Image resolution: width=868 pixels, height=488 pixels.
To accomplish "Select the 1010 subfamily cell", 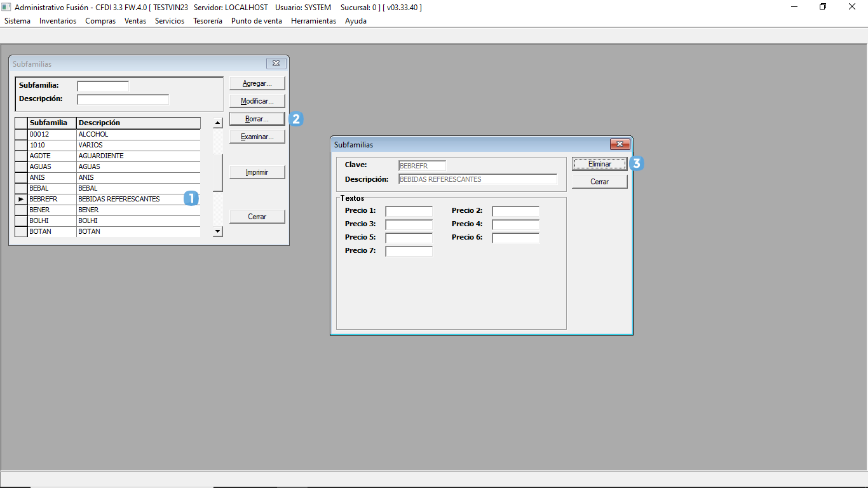I will tap(52, 146).
